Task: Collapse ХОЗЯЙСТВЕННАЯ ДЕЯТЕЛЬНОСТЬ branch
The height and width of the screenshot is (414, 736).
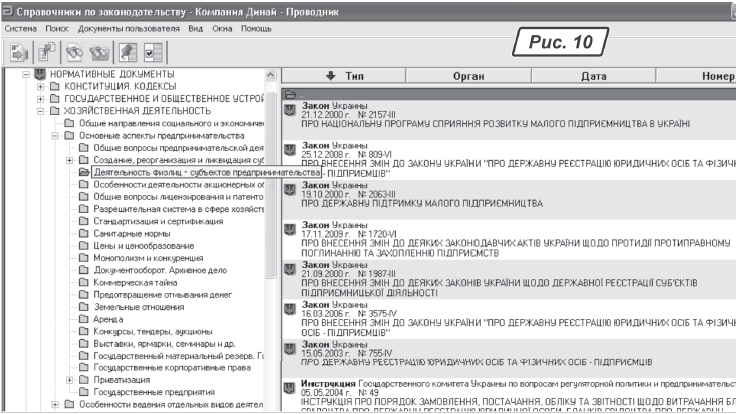Action: point(41,111)
